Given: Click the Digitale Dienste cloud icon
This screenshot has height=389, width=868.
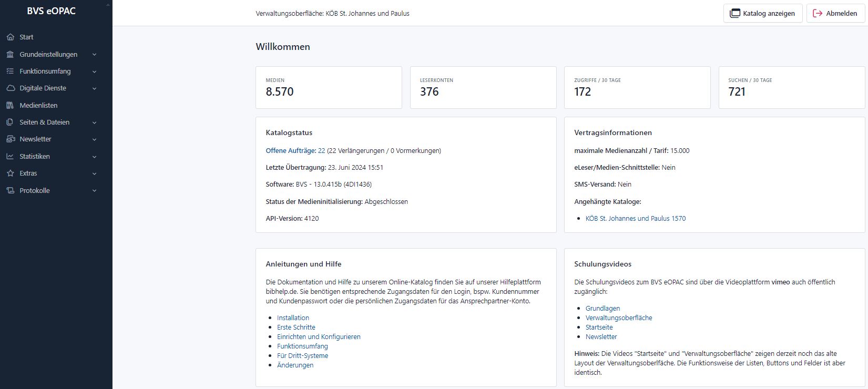Looking at the screenshot, I should [x=10, y=88].
